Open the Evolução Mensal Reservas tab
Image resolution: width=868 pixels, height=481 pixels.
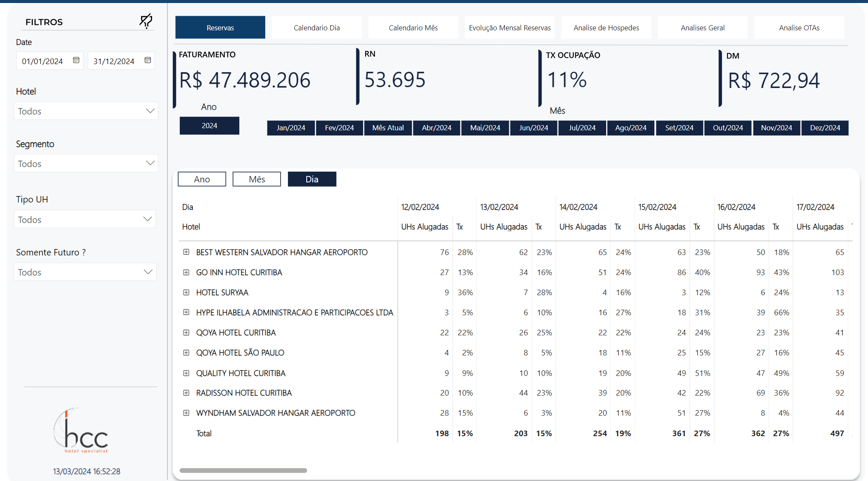[510, 27]
